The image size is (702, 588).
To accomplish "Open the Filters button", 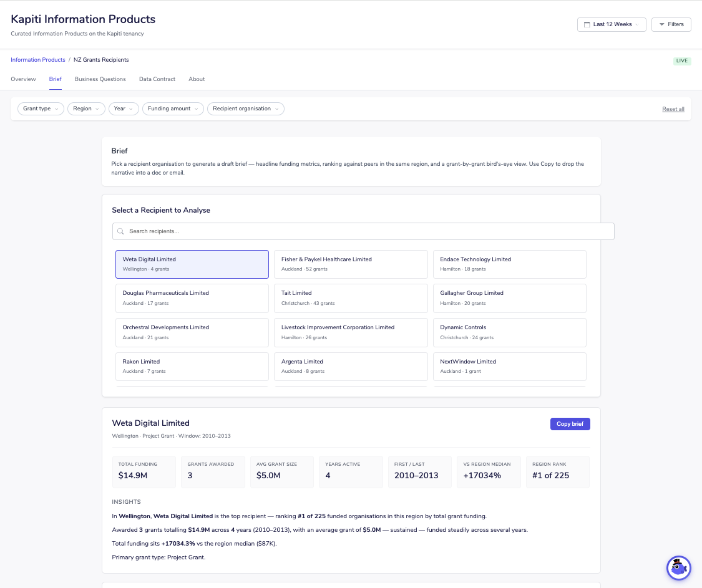I will 671,24.
